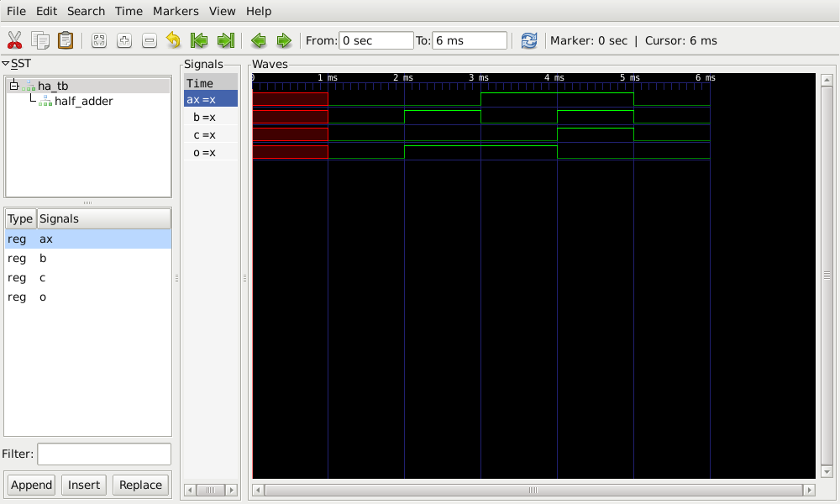The image size is (840, 504).
Task: Click signals pane scrollbar right arrow
Action: point(231,490)
